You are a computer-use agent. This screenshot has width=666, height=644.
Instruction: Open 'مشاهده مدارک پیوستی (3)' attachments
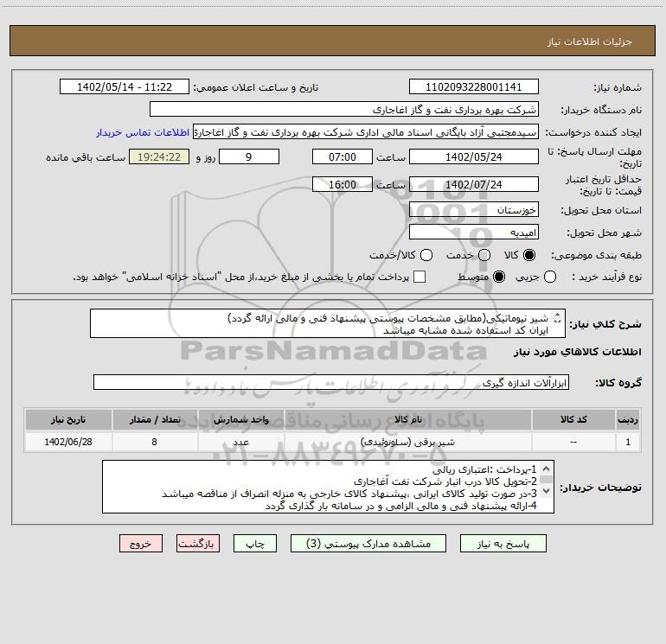pyautogui.click(x=368, y=544)
